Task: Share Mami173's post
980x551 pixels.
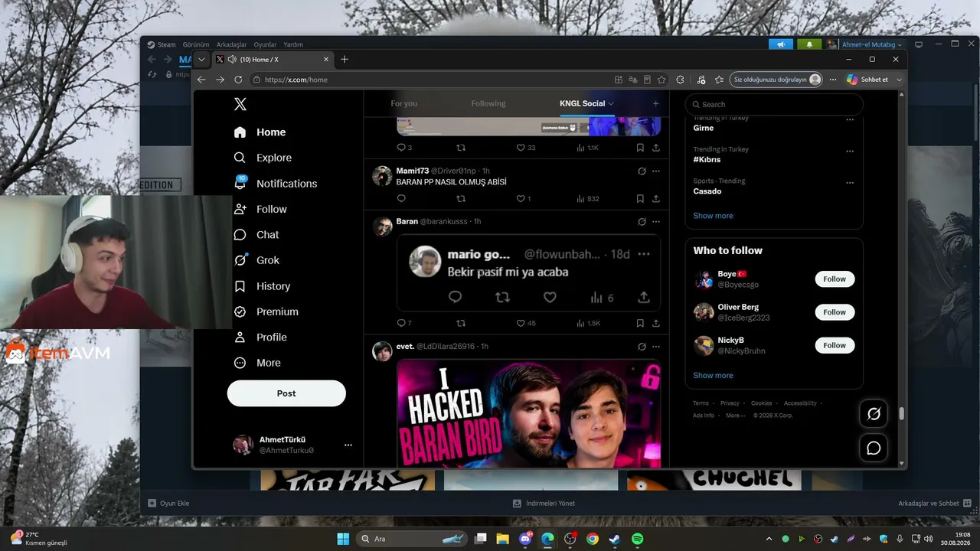Action: 656,199
